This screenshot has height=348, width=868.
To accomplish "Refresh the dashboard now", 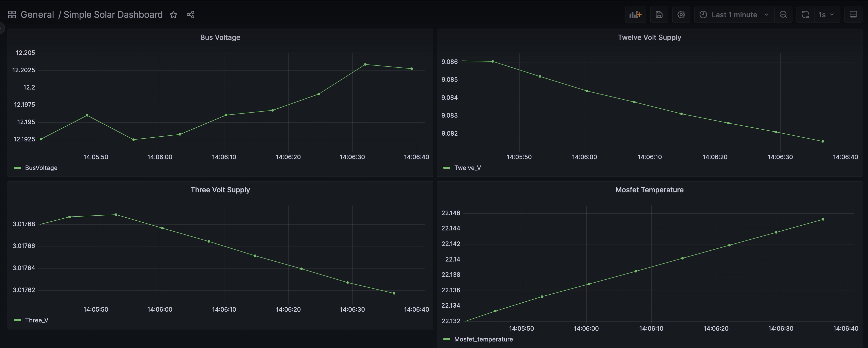I will [805, 15].
